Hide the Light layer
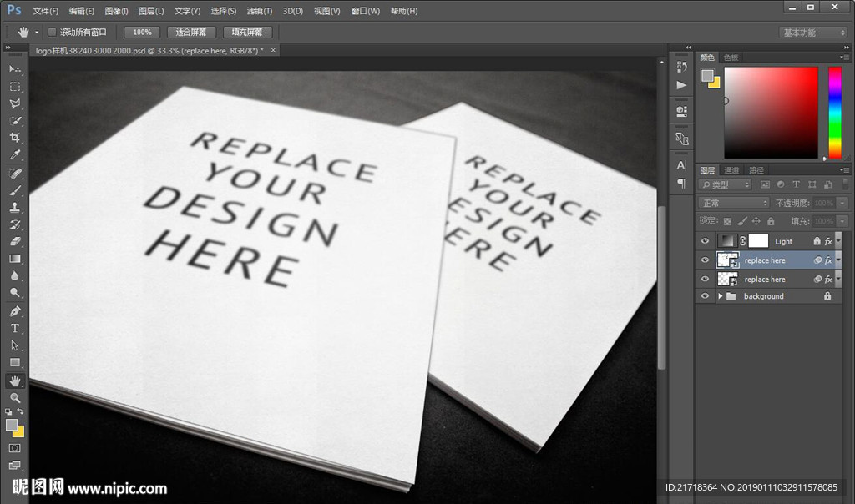This screenshot has height=504, width=855. pos(705,241)
